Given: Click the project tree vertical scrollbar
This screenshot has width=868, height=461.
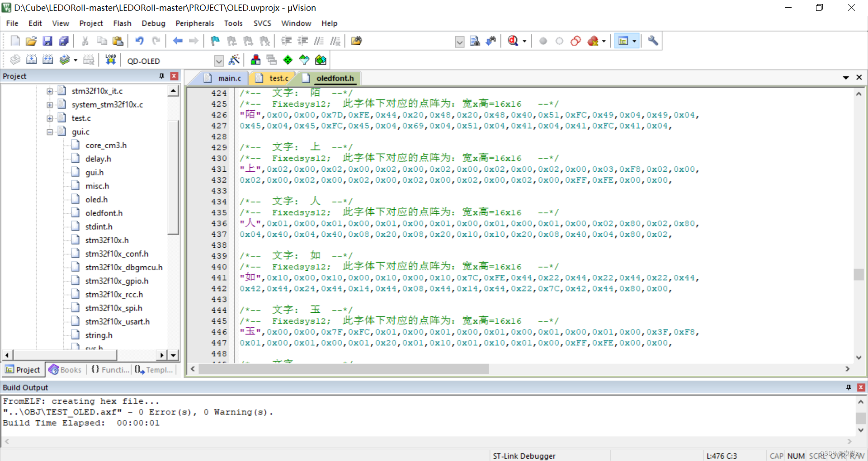Looking at the screenshot, I should [x=173, y=177].
